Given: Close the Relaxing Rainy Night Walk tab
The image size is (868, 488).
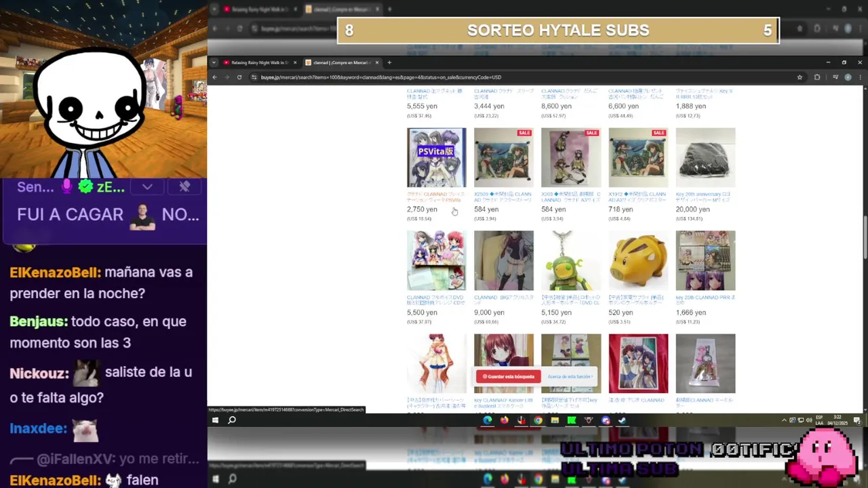Looking at the screenshot, I should [x=295, y=62].
